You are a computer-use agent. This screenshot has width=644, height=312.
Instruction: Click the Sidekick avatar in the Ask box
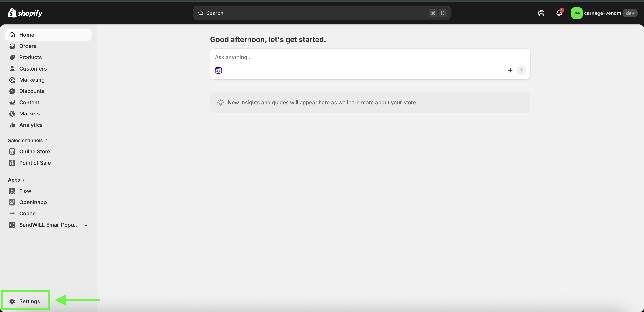click(x=218, y=70)
